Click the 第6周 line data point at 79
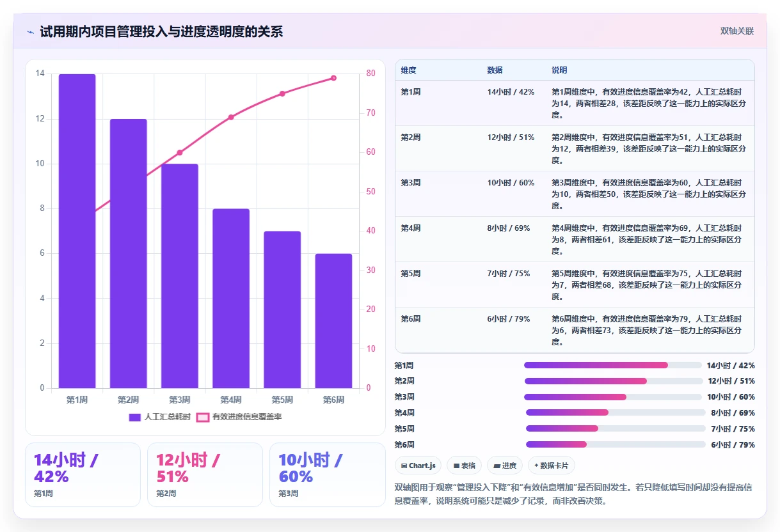Viewport: 780px width, 532px height. (333, 78)
